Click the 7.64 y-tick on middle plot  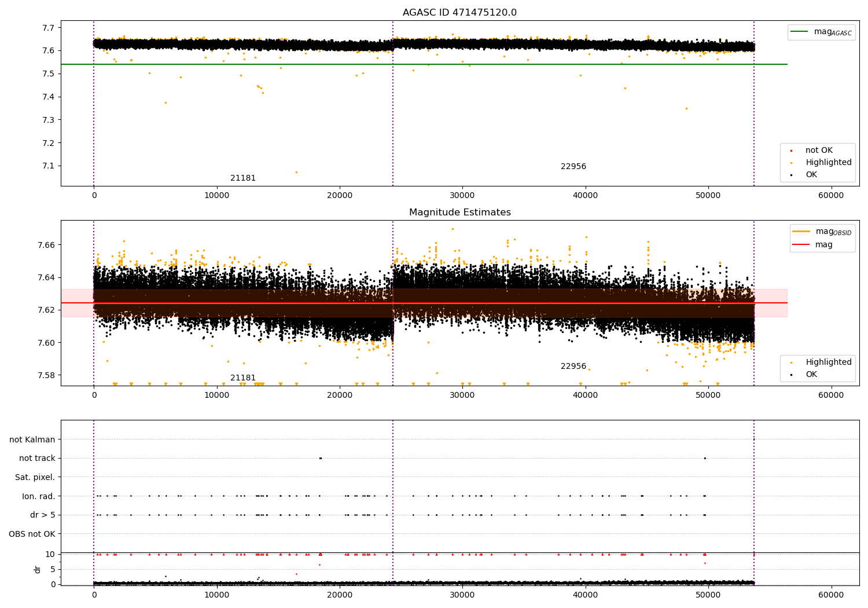pyautogui.click(x=46, y=278)
